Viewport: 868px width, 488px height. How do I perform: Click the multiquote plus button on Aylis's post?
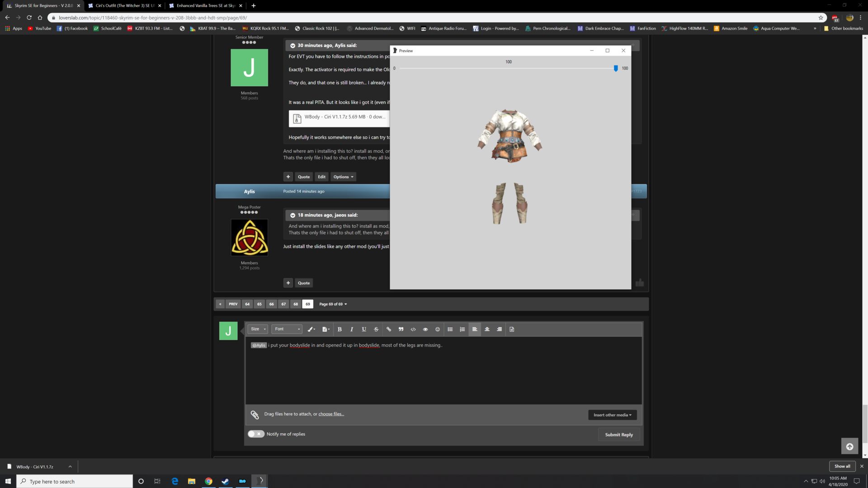pyautogui.click(x=288, y=283)
